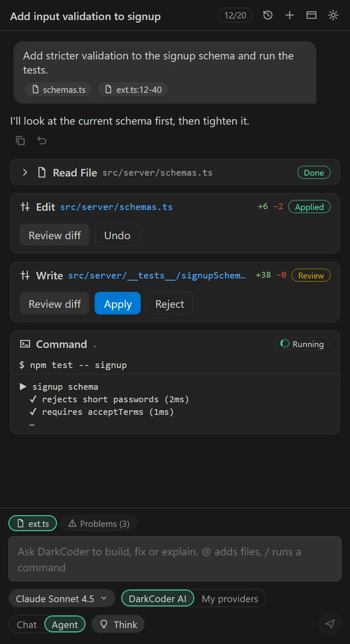Image resolution: width=350 pixels, height=644 pixels.
Task: Click the conversation title Add input validation
Action: [85, 16]
